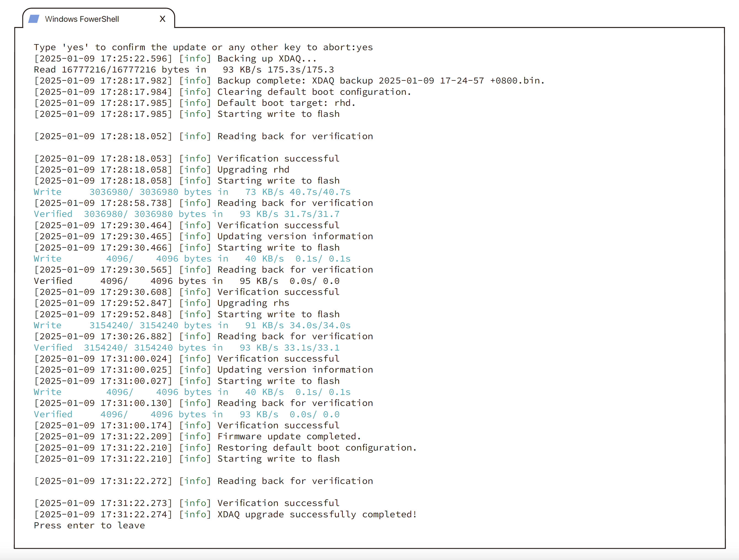Click 'Verified 3154240/ 3154240 bytes' line
739x560 pixels.
coord(186,348)
